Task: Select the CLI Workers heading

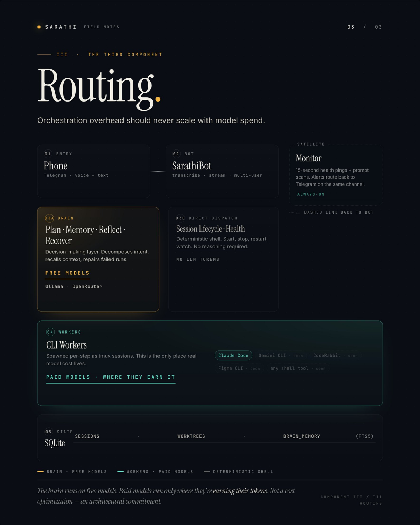Action: coord(66,345)
